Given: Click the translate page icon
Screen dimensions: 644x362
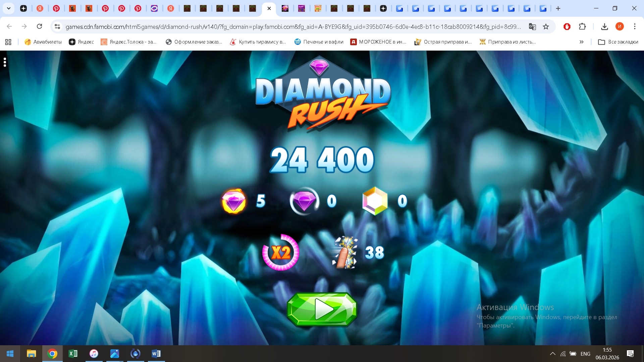Looking at the screenshot, I should [x=532, y=26].
